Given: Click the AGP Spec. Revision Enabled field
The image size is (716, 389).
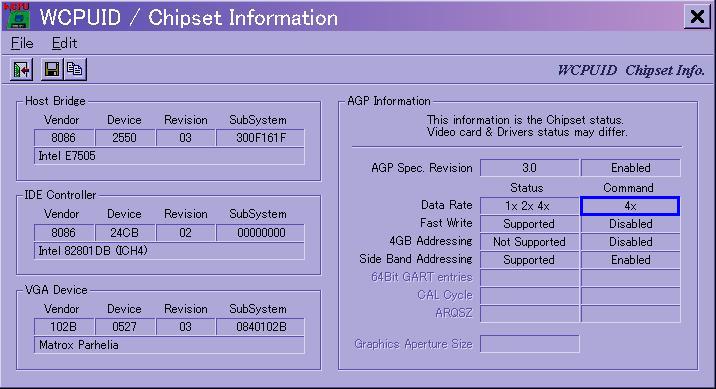Looking at the screenshot, I should [631, 168].
